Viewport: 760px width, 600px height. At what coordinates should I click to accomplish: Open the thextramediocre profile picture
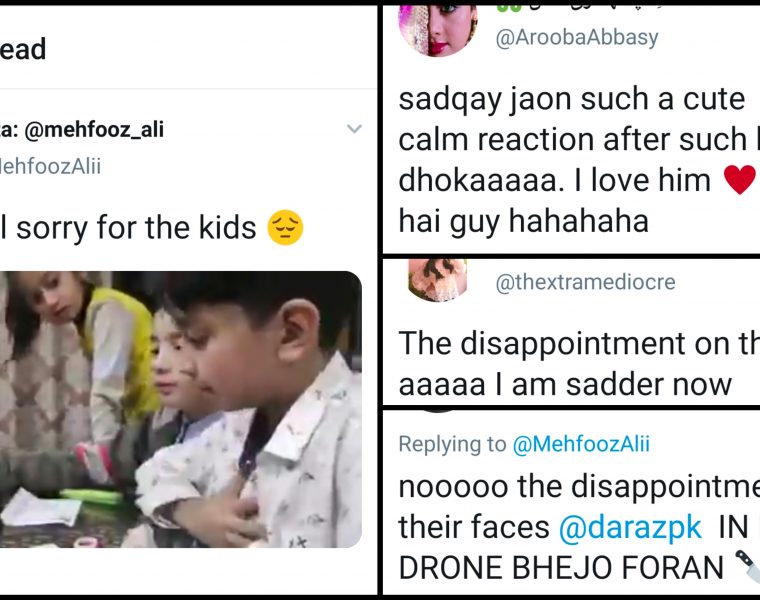point(437,280)
